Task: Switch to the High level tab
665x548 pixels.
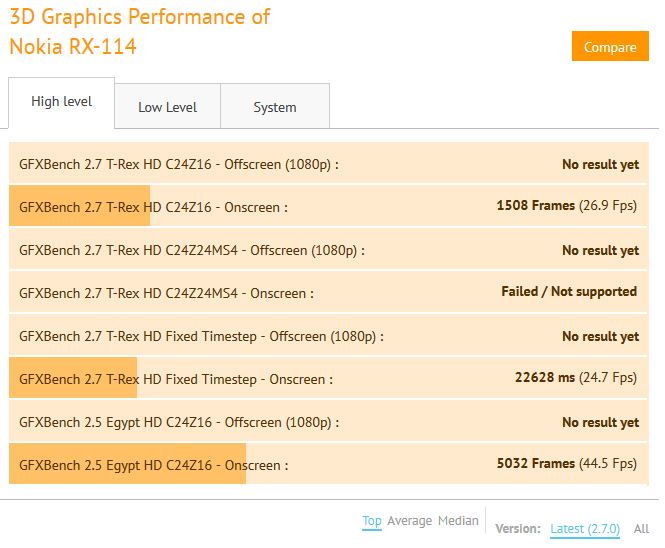Action: (61, 102)
